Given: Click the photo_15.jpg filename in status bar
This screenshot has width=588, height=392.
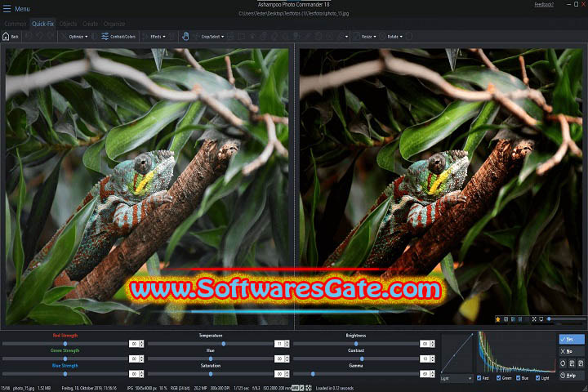Looking at the screenshot, I should 24,388.
